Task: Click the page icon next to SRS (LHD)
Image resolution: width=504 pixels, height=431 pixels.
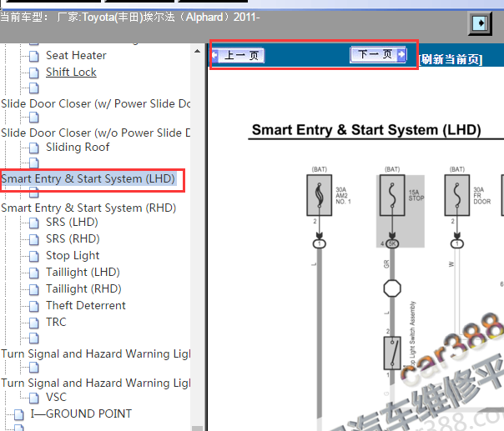Action: point(34,223)
